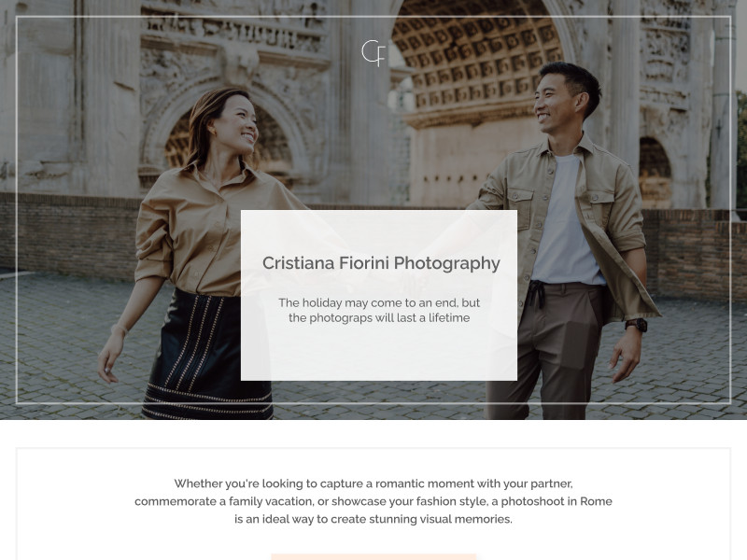Click the Cristiana Fiorini Photography heading
747x560 pixels.
(381, 263)
